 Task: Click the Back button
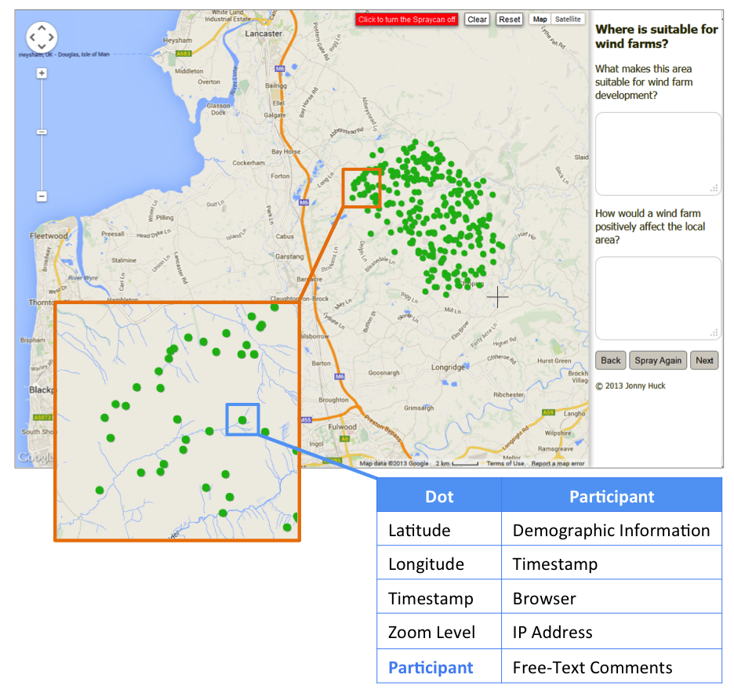point(610,361)
